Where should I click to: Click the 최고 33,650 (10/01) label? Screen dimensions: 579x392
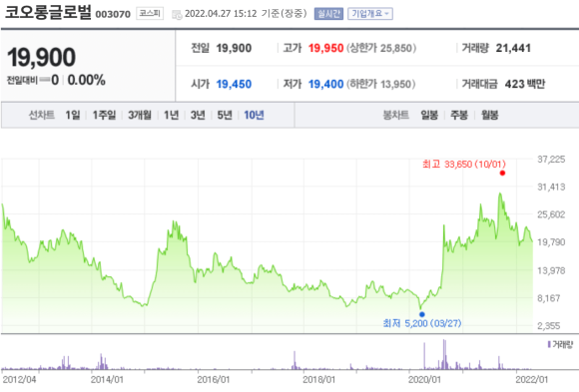464,165
